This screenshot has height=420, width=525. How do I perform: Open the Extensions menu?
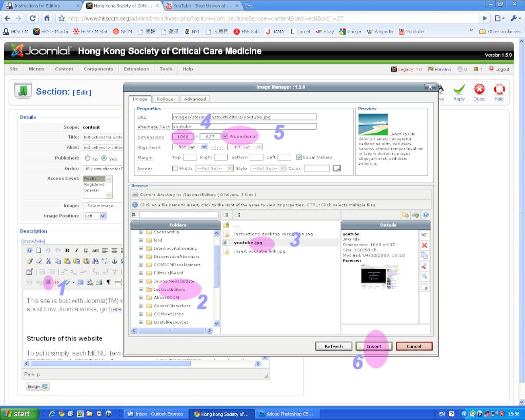point(136,69)
